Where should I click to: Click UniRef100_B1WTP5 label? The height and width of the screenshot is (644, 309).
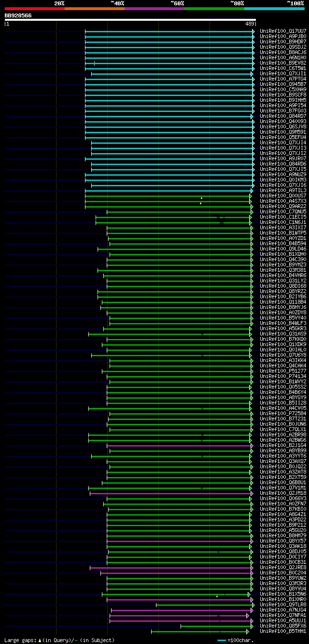pyautogui.click(x=283, y=233)
